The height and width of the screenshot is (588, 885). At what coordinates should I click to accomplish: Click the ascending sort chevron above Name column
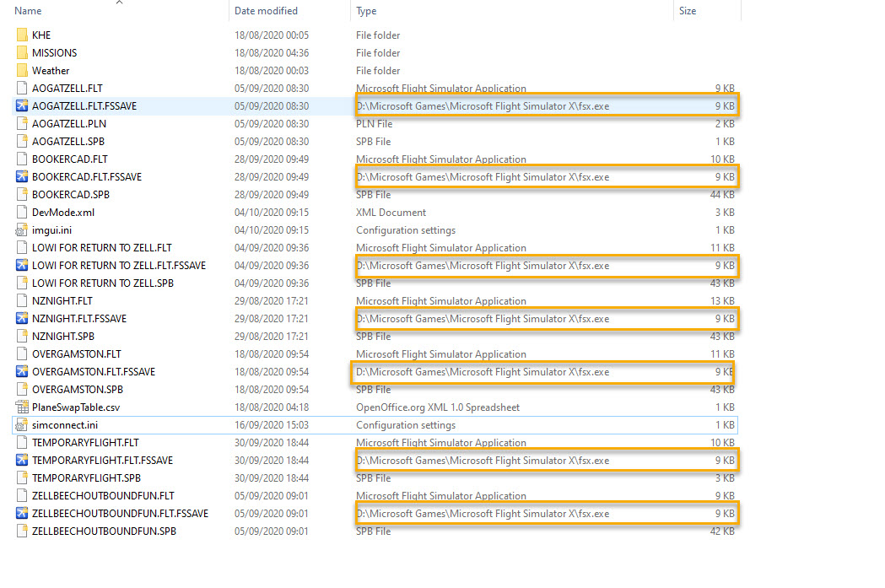point(119,4)
